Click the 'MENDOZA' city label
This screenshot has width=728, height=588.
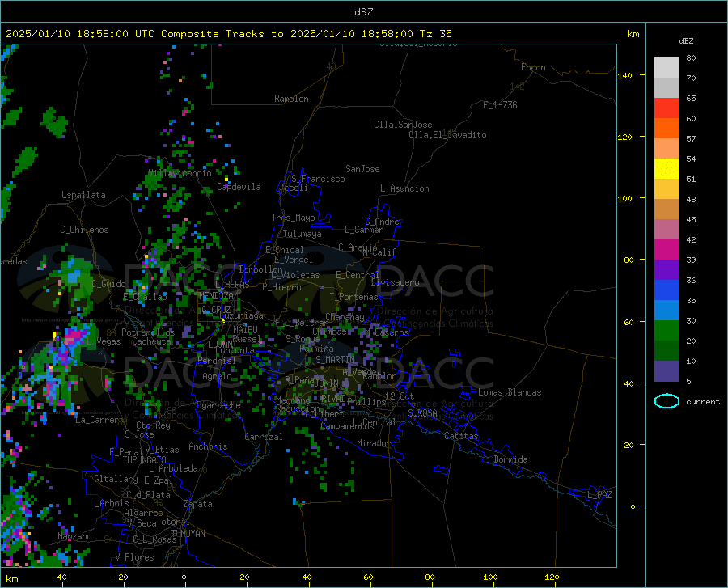[x=216, y=296]
